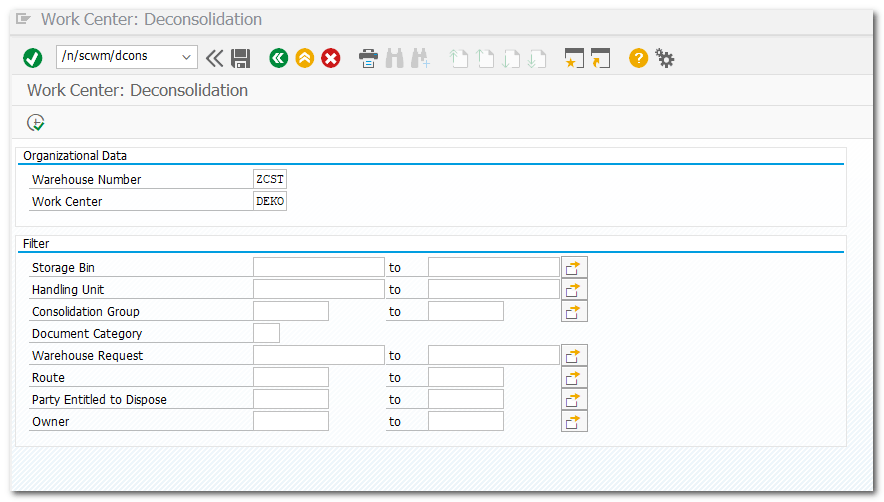
Task: Click the red Cancel icon
Action: [x=330, y=58]
